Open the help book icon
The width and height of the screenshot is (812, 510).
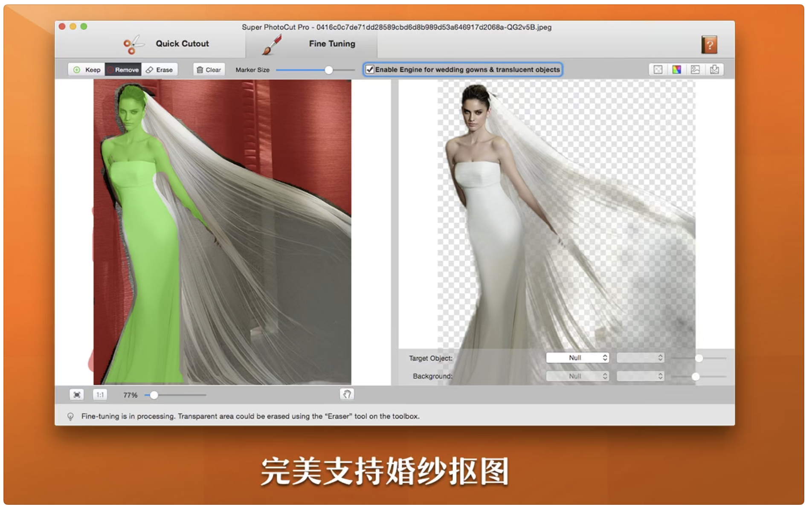(x=709, y=45)
